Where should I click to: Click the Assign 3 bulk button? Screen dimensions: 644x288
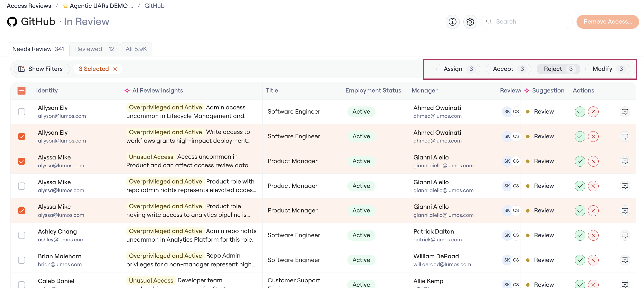[458, 69]
